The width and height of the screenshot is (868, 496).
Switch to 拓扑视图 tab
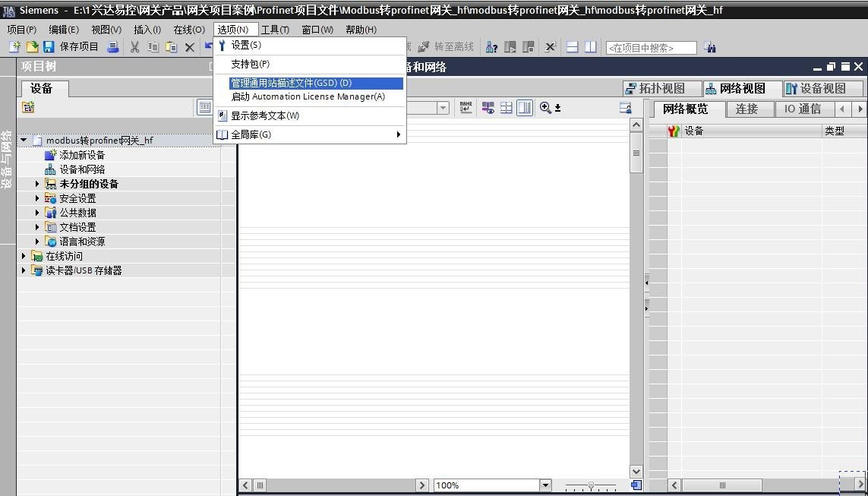(x=661, y=89)
